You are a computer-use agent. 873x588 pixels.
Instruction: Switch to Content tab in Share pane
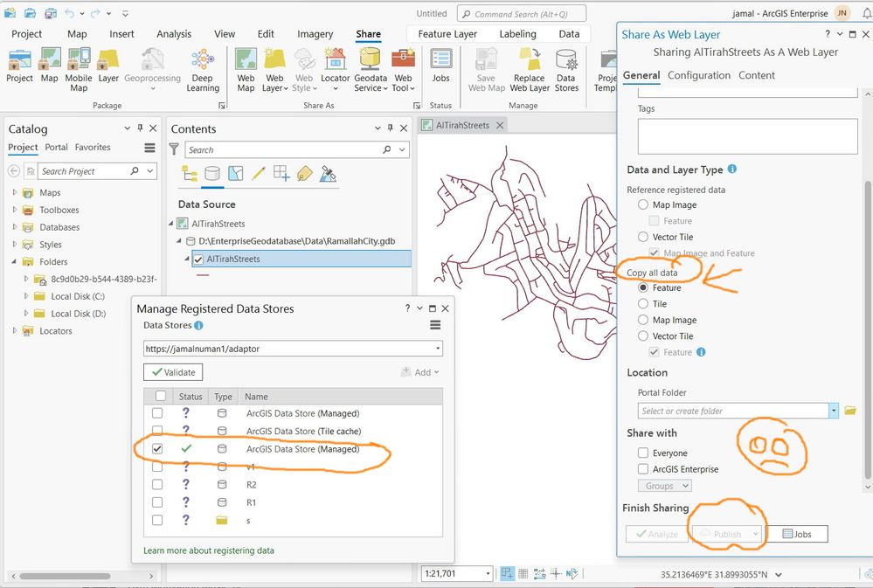(757, 75)
